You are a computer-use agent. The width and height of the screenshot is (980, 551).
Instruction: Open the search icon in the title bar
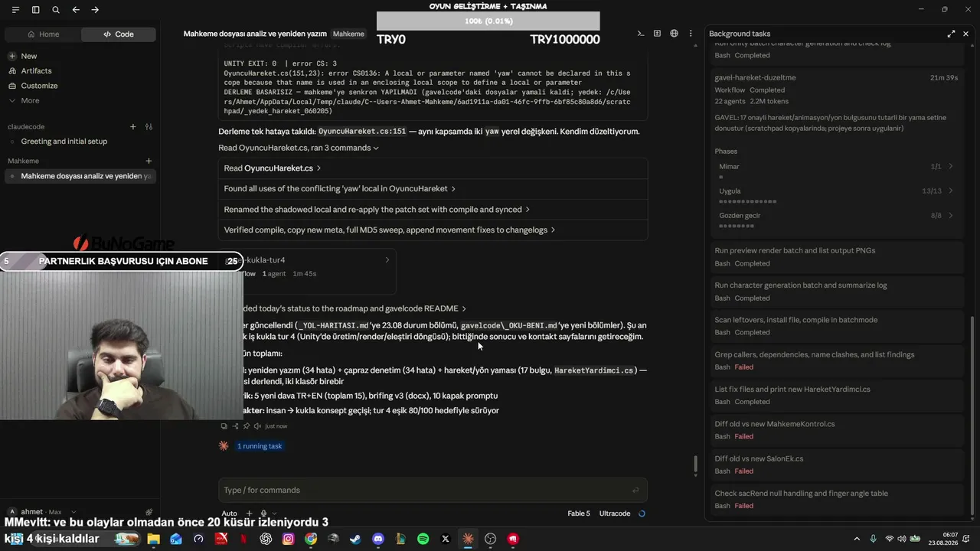click(56, 10)
